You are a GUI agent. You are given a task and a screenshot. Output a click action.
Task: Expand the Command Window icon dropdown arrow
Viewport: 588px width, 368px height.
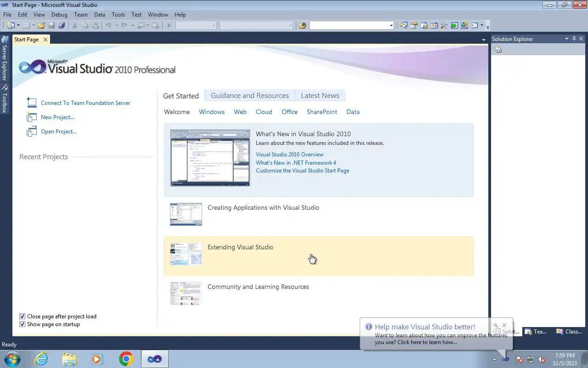click(482, 25)
